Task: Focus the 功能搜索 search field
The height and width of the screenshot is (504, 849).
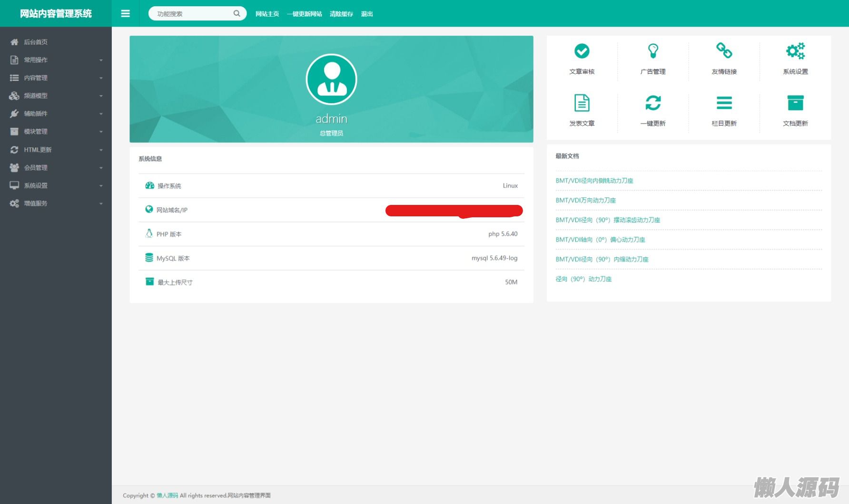Action: coord(197,13)
